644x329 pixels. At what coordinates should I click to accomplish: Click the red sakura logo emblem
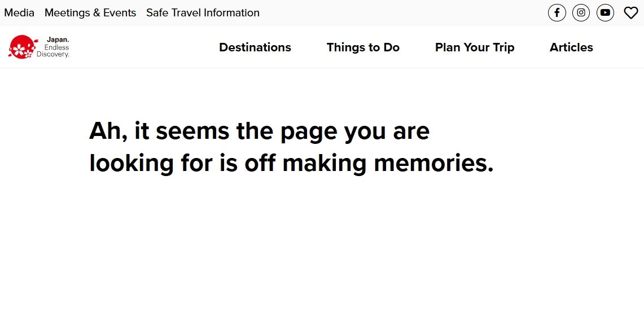click(x=23, y=47)
